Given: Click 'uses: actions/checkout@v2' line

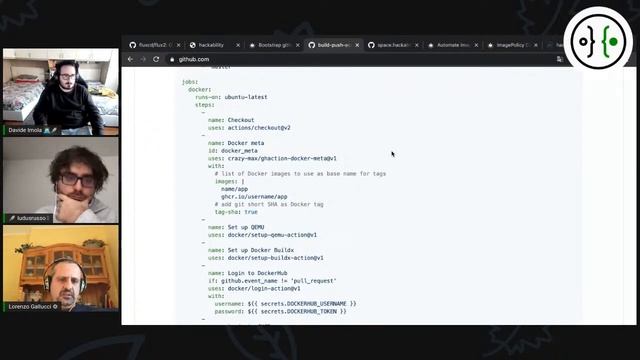Looking at the screenshot, I should 249,128.
